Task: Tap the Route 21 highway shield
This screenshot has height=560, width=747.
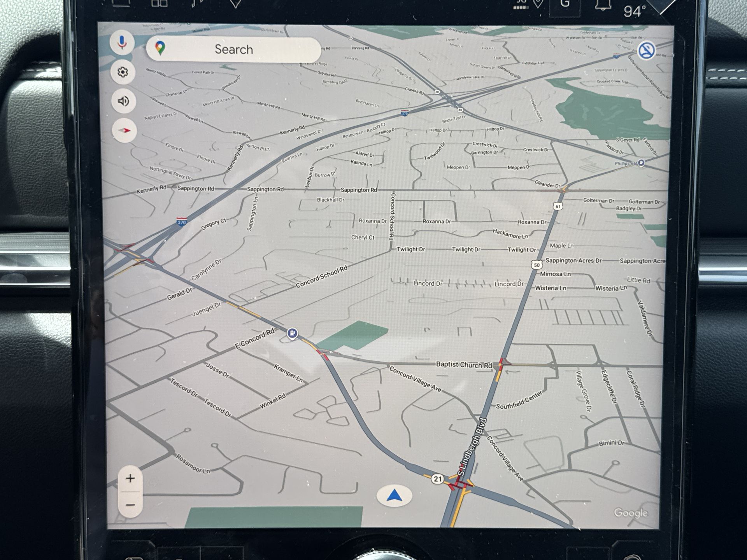Action: pyautogui.click(x=438, y=479)
